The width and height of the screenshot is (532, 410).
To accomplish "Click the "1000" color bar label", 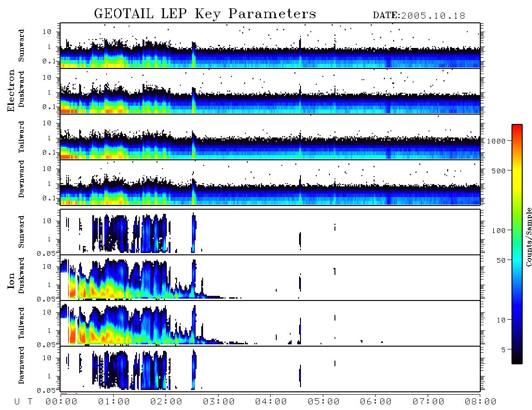I will click(496, 141).
